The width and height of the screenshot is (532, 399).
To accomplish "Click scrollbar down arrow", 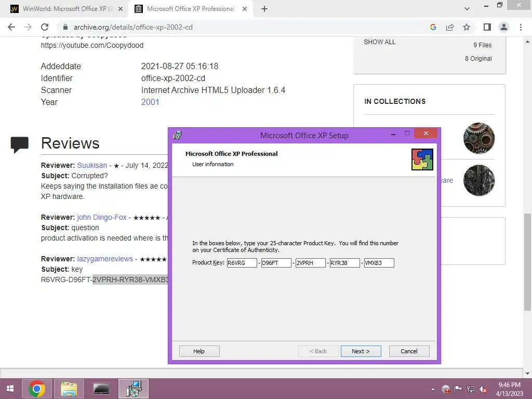I will 527,374.
